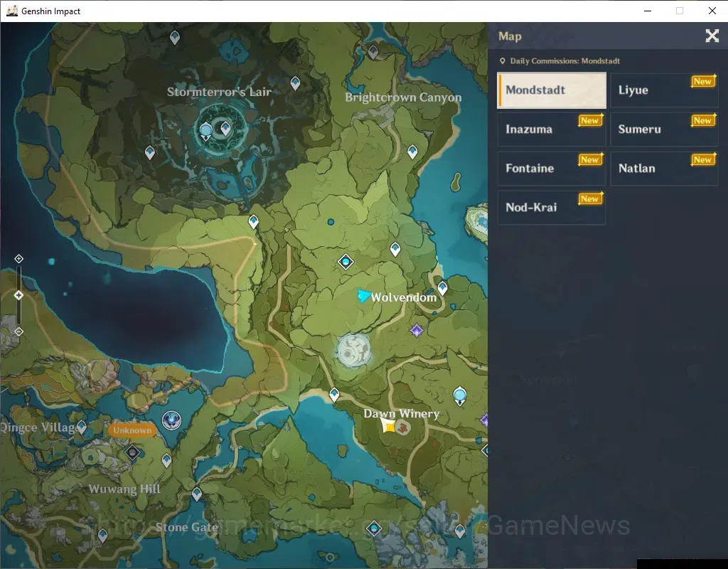Select the Mondstadt region
Screen dimensions: 728x569
point(552,90)
